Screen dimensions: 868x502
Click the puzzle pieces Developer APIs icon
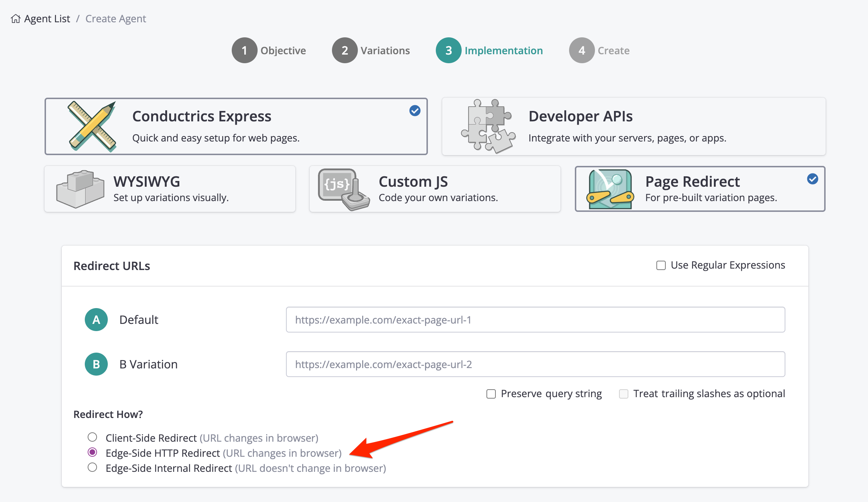488,126
